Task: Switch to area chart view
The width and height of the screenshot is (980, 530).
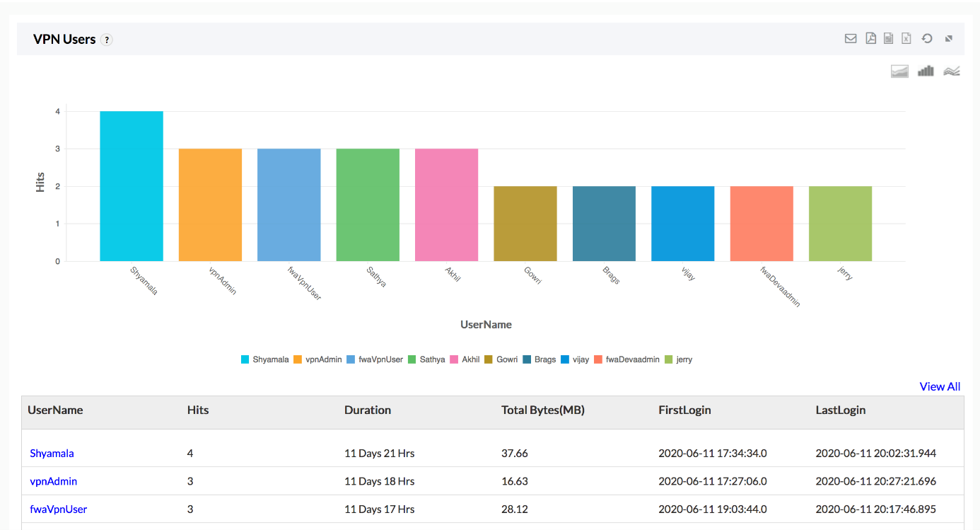Action: pyautogui.click(x=899, y=71)
